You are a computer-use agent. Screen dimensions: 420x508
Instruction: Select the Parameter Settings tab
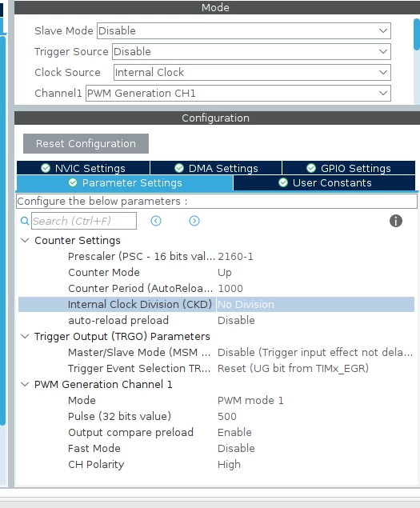125,183
